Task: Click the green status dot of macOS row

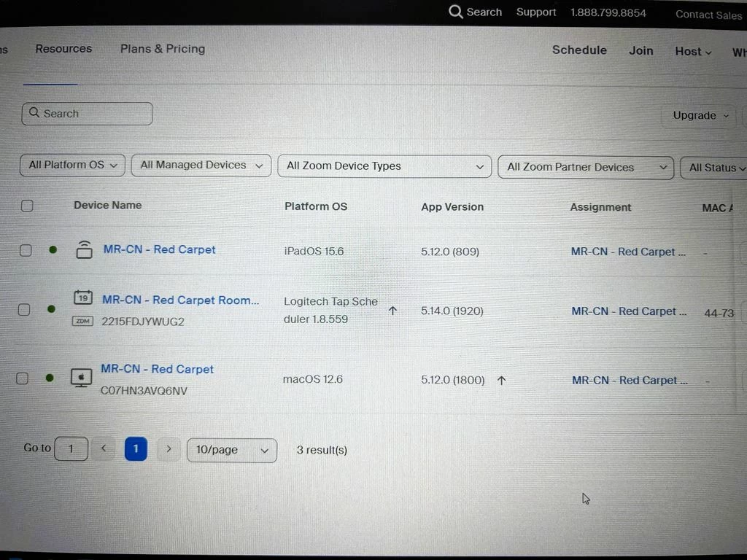Action: [50, 378]
